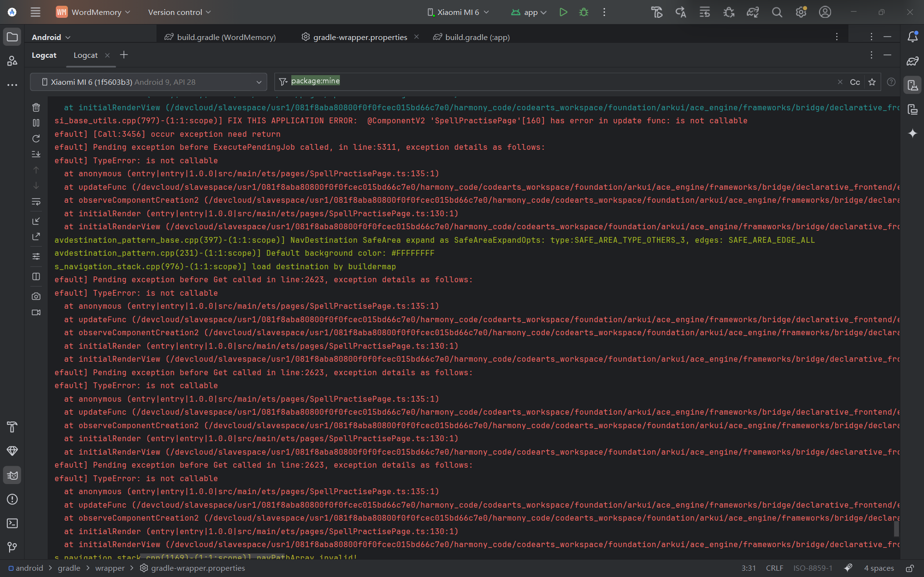Image resolution: width=924 pixels, height=577 pixels.
Task: Open the user account profile icon
Action: pyautogui.click(x=825, y=12)
